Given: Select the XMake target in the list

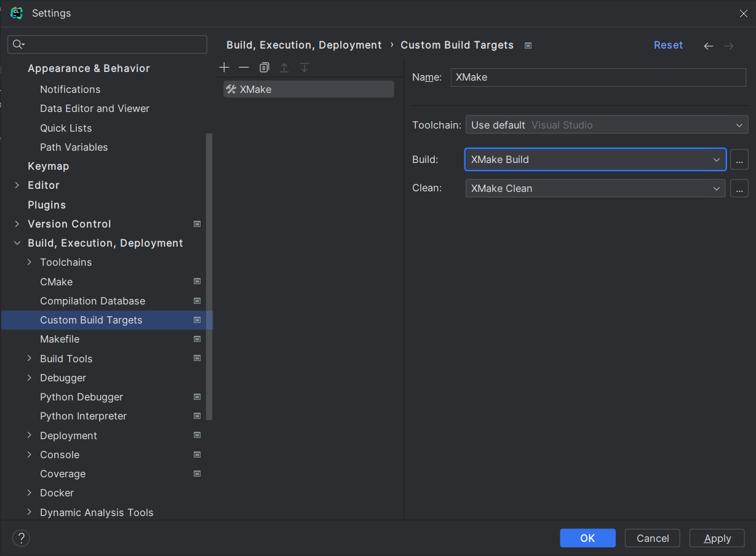Looking at the screenshot, I should tap(308, 89).
